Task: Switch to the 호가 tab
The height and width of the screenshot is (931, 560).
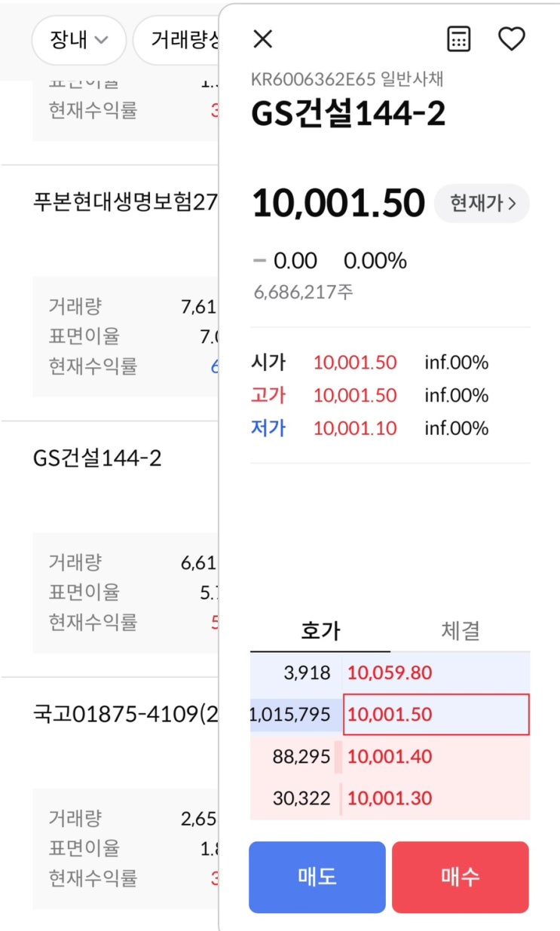Action: point(320,631)
